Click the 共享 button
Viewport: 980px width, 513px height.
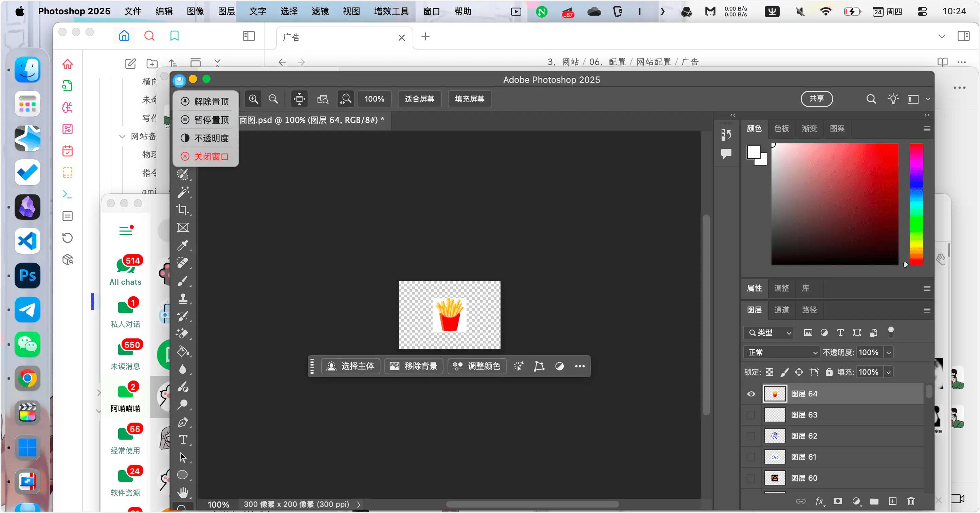click(x=816, y=99)
